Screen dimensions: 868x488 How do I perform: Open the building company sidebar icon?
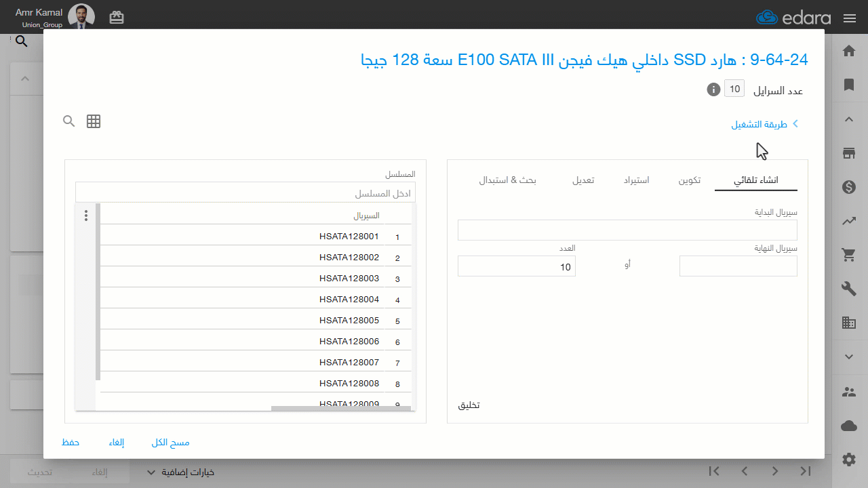point(848,323)
